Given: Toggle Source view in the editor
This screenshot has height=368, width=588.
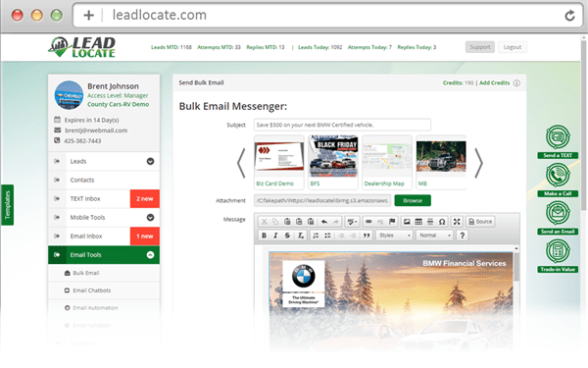Looking at the screenshot, I should coord(480,222).
